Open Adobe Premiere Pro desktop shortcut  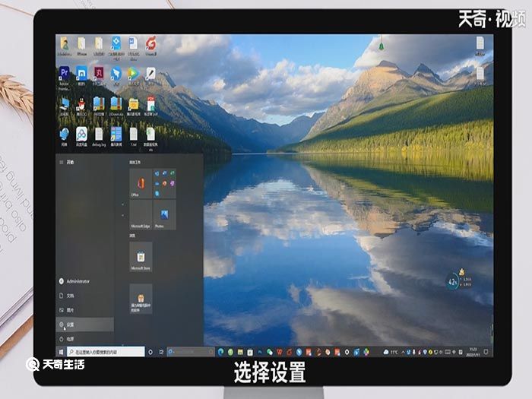(65, 74)
